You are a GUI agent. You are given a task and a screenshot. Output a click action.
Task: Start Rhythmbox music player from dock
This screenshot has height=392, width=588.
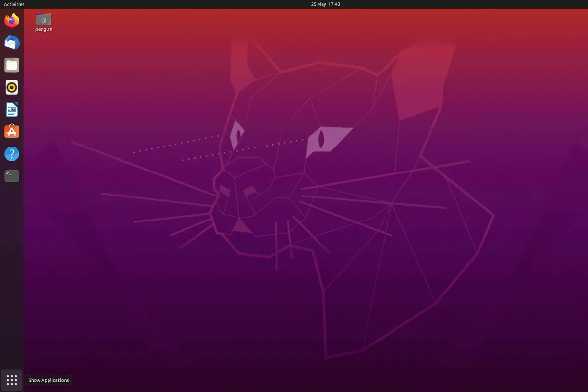tap(12, 88)
